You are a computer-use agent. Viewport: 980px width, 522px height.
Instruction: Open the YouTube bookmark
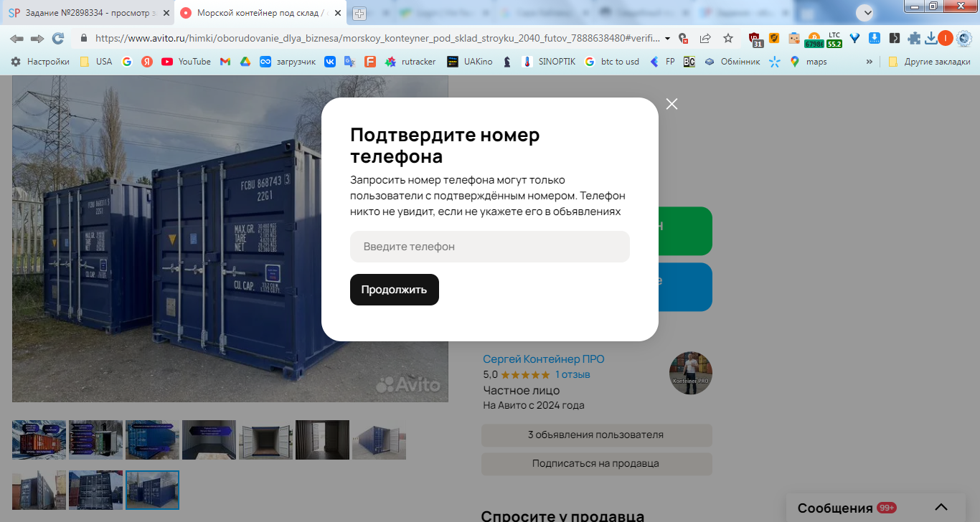(186, 62)
